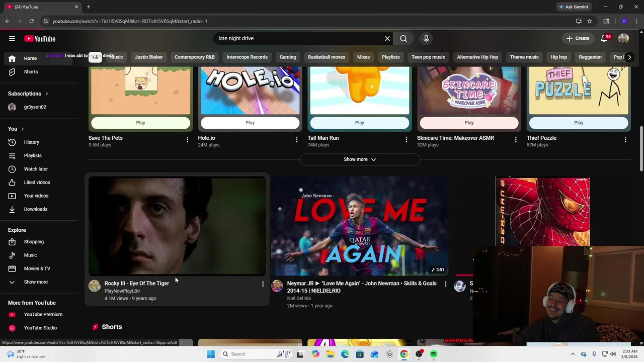Open the YouTube hamburger guide menu

[x=12, y=39]
